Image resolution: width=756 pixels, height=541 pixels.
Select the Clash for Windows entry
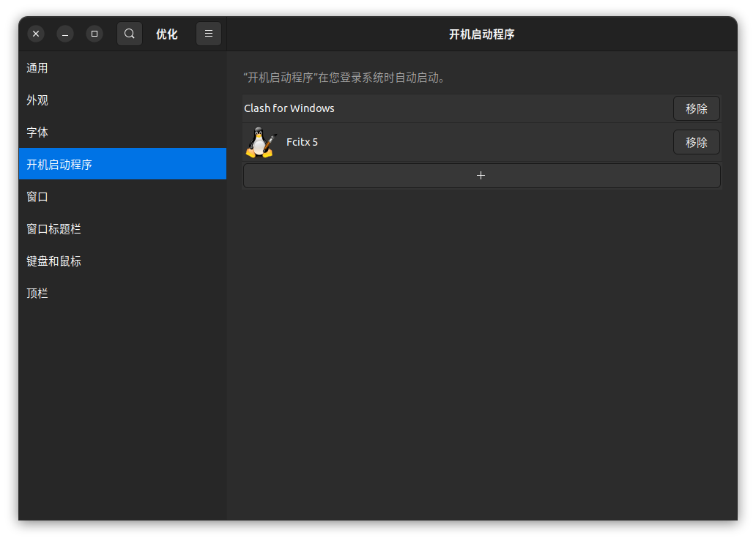289,108
